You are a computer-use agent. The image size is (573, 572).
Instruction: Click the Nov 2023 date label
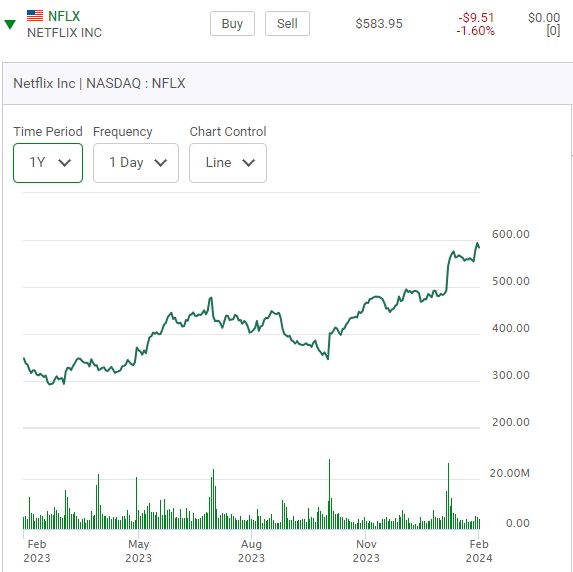pos(366,551)
